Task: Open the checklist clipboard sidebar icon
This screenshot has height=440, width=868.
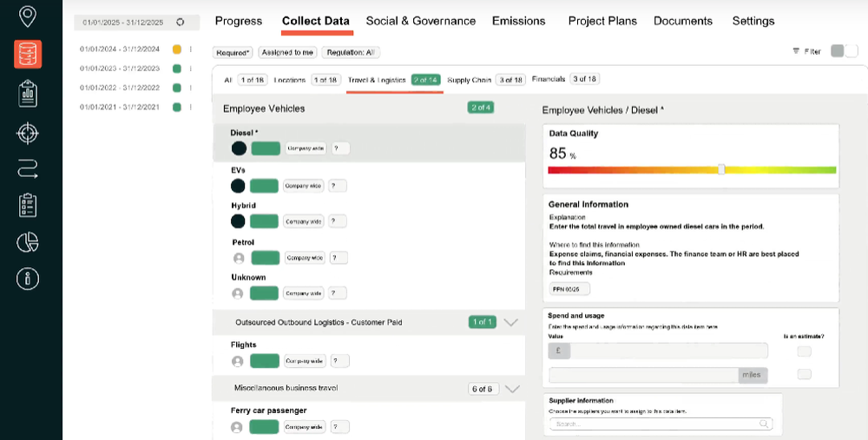Action: [28, 206]
